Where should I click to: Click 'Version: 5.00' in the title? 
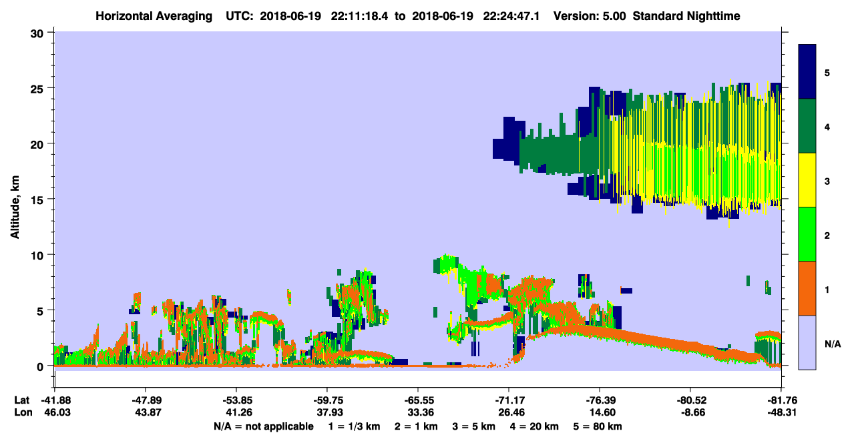click(x=590, y=15)
